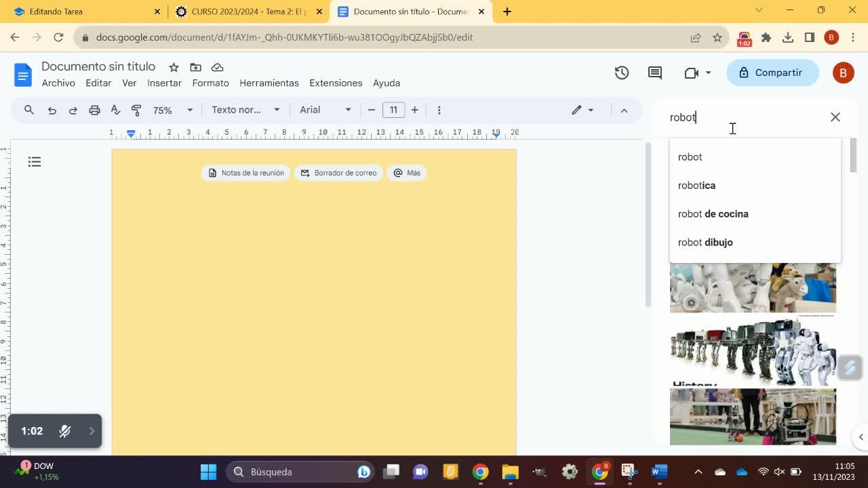Bookmark this page with the star icon
This screenshot has height=488, width=868.
point(717,37)
